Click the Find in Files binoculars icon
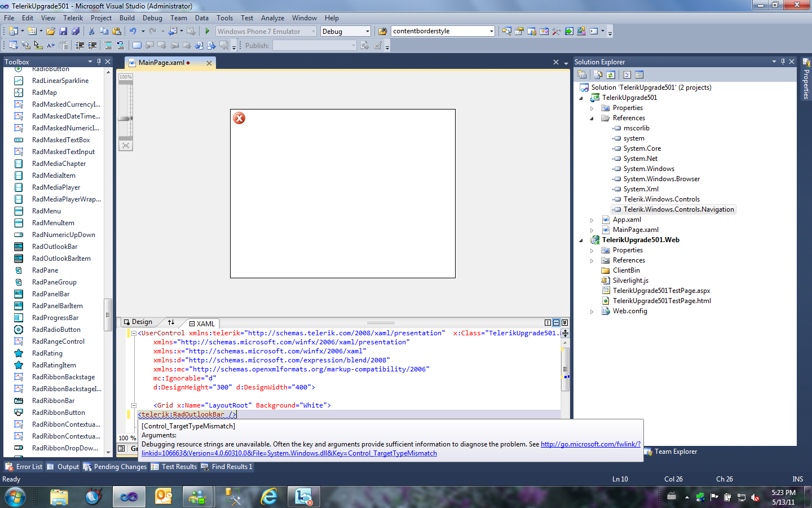812x508 pixels. pyautogui.click(x=382, y=31)
